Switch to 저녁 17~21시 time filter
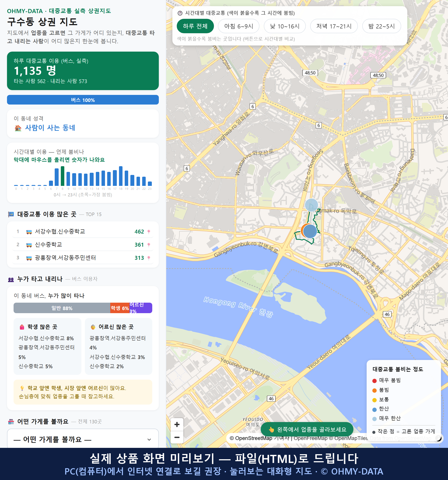 (x=334, y=26)
